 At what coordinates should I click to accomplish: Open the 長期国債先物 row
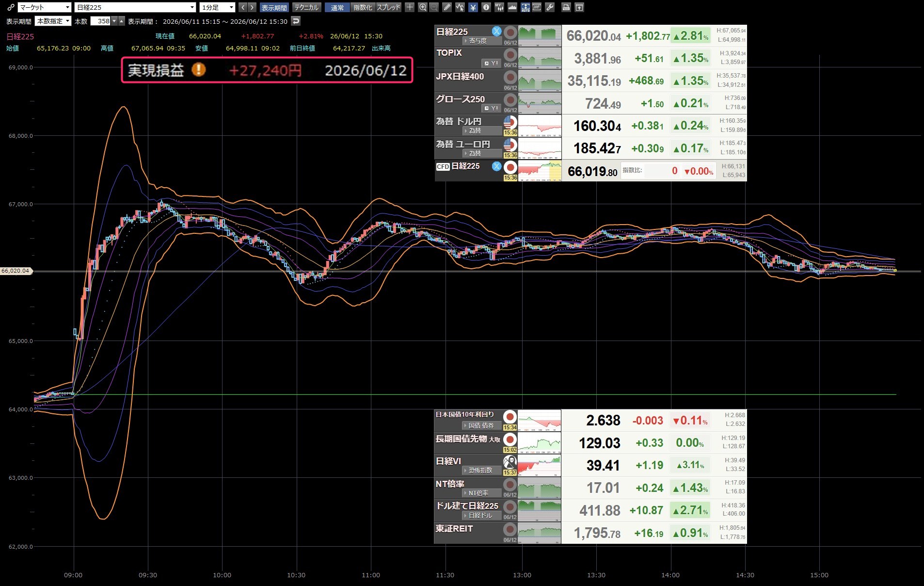click(590, 442)
